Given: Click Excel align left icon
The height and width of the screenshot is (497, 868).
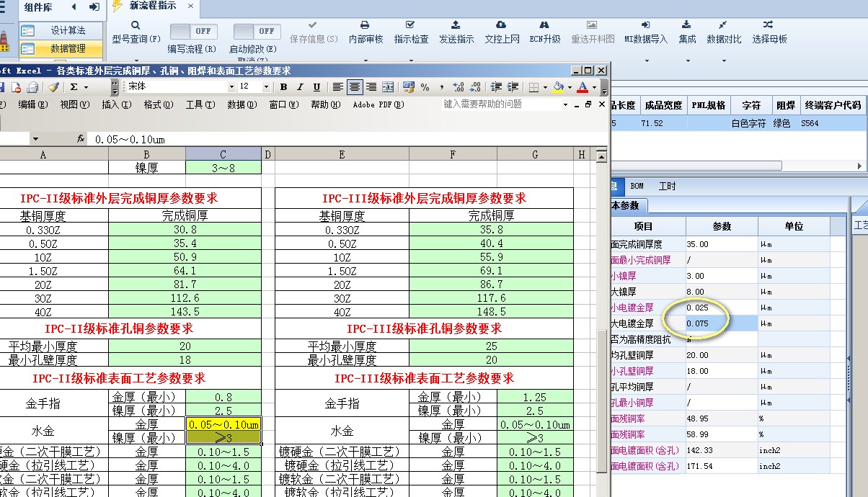Looking at the screenshot, I should 337,87.
